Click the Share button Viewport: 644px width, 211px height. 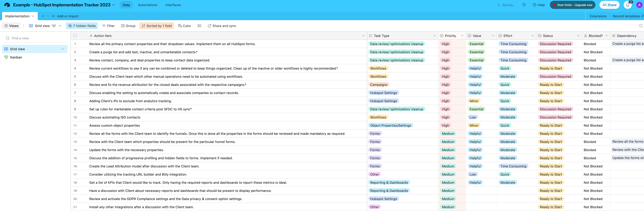click(610, 5)
